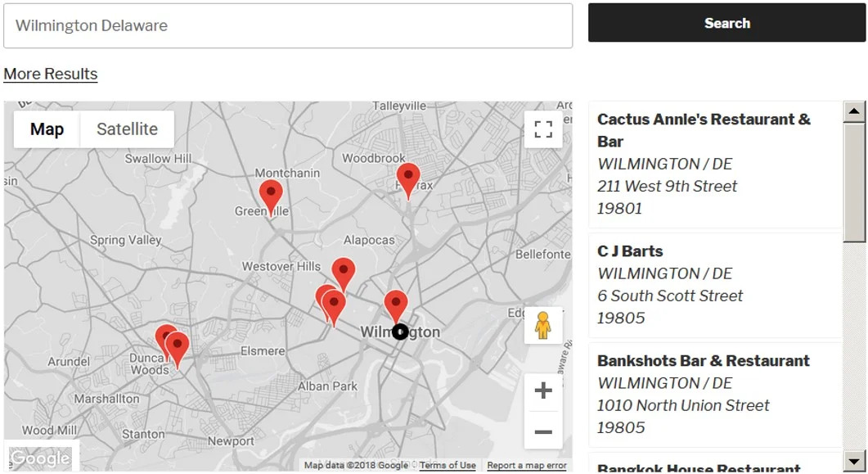Click Report a map error link

[x=527, y=465]
